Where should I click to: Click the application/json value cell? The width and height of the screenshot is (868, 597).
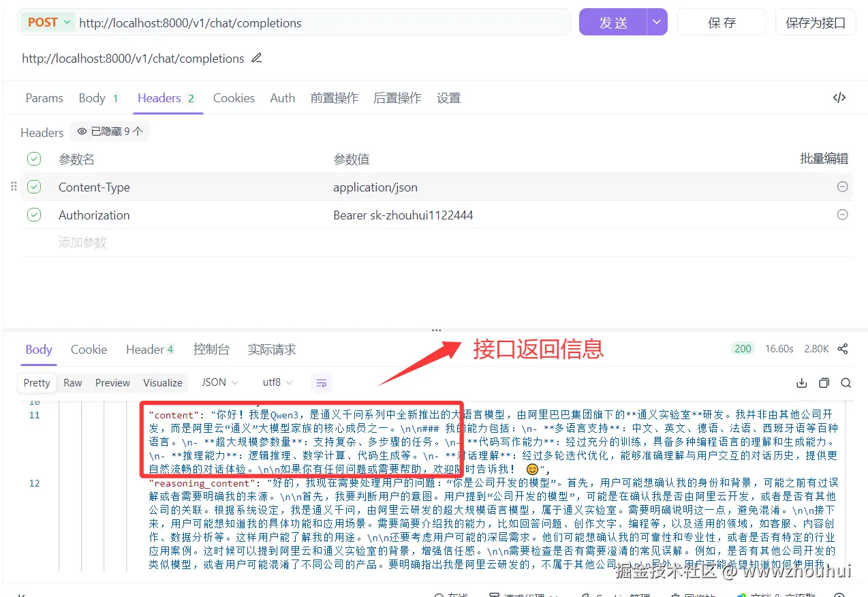(375, 187)
